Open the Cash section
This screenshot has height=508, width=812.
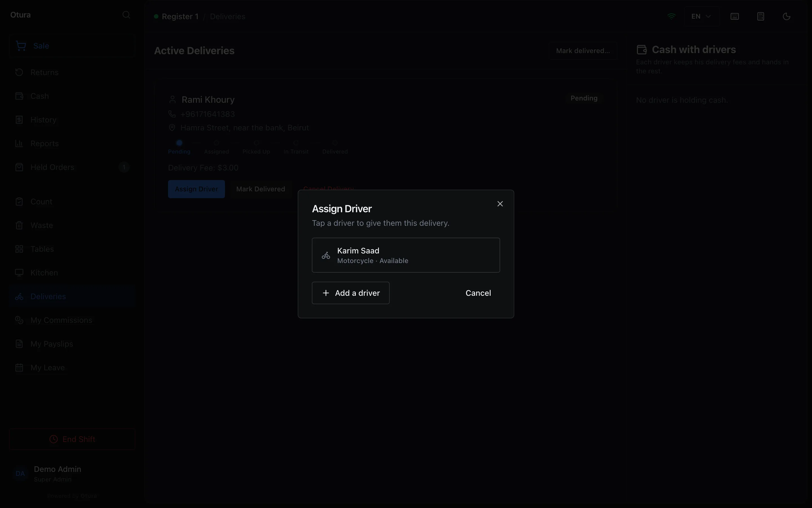(x=72, y=96)
